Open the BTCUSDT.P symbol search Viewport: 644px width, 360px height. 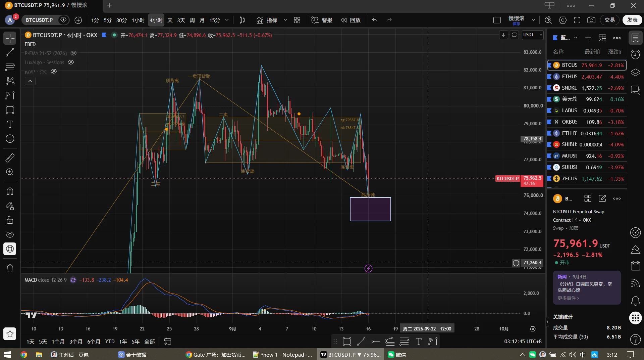click(39, 20)
